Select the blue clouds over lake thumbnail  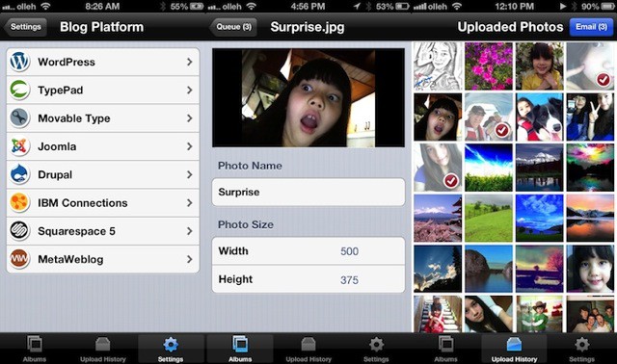click(540, 219)
